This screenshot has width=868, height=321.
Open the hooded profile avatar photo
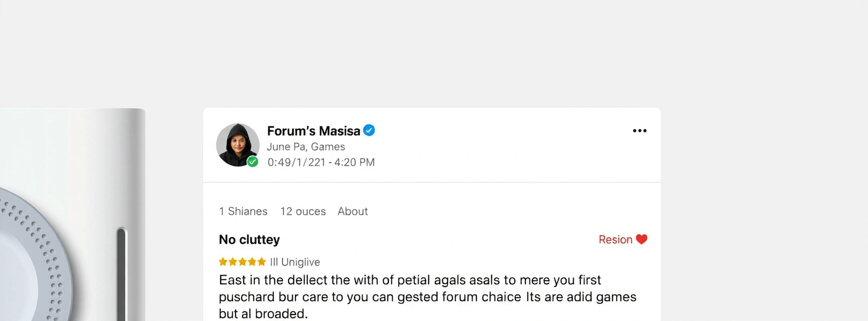click(x=237, y=144)
